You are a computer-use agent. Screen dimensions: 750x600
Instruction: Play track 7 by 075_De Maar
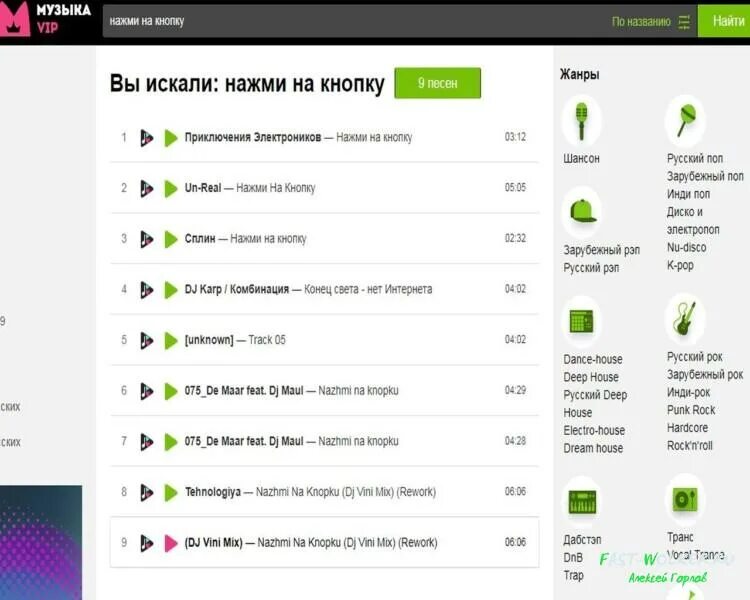coord(171,442)
